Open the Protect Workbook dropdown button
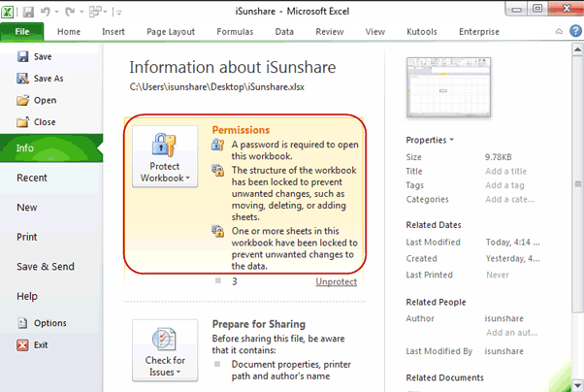Image resolution: width=584 pixels, height=392 pixels. pos(165,157)
